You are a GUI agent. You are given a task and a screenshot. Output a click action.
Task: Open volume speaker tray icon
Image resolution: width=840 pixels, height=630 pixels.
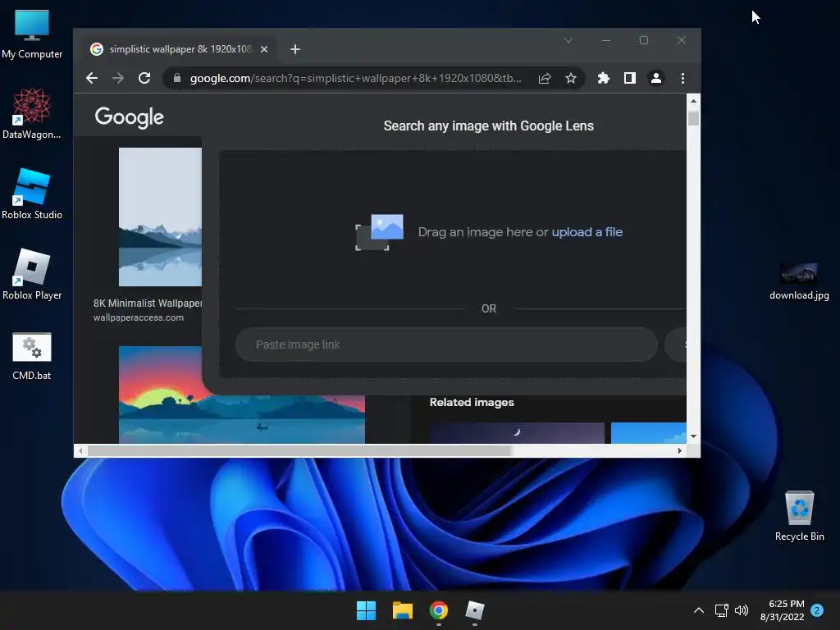(x=742, y=610)
